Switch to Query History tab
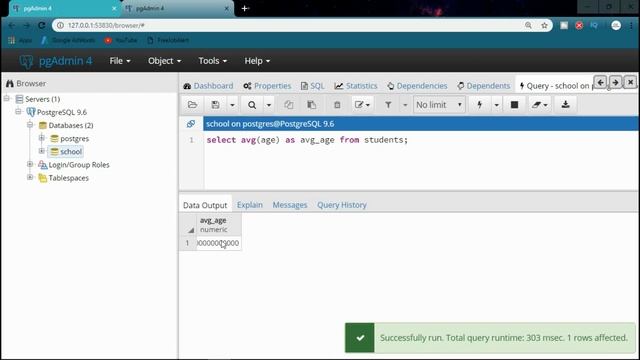 tap(342, 205)
